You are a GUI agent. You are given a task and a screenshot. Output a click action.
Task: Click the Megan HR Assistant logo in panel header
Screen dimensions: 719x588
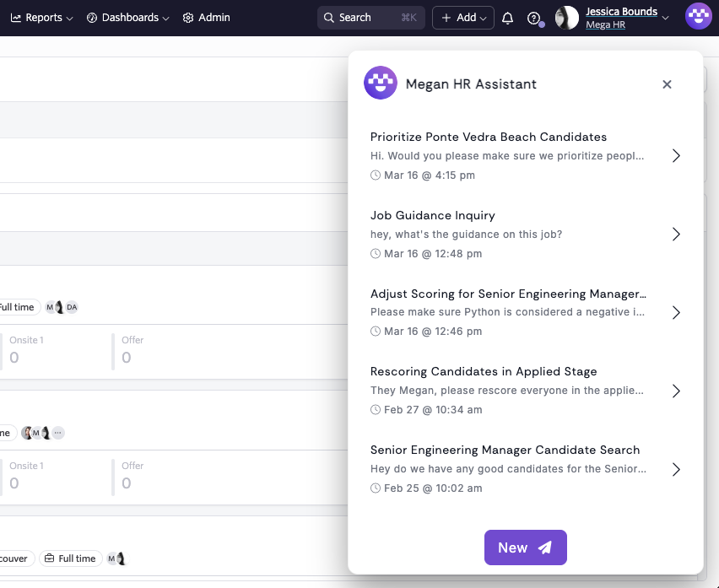point(380,84)
